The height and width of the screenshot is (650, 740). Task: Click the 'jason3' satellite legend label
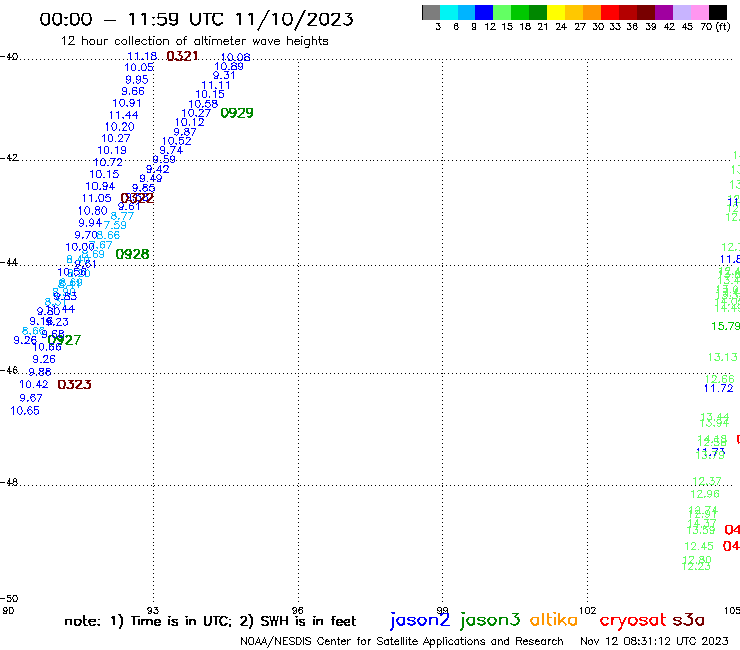(x=490, y=620)
